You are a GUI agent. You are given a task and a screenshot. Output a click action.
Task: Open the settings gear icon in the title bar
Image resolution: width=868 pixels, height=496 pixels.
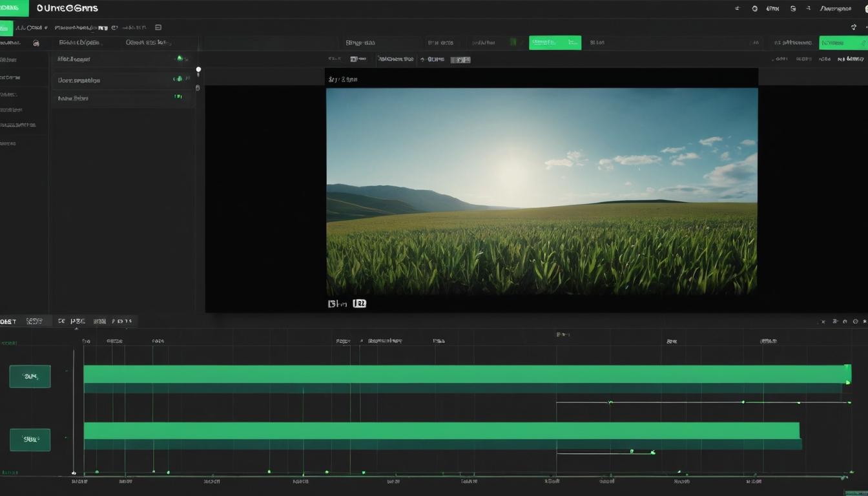(754, 8)
